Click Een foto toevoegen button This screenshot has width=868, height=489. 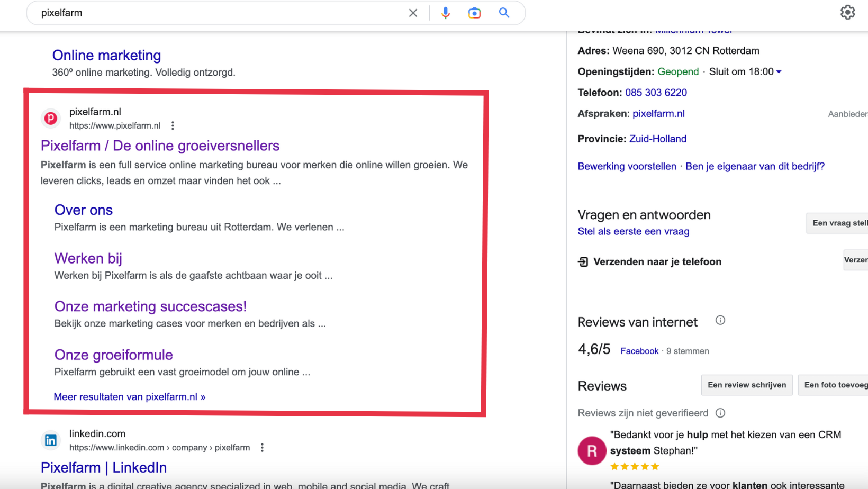pyautogui.click(x=833, y=385)
